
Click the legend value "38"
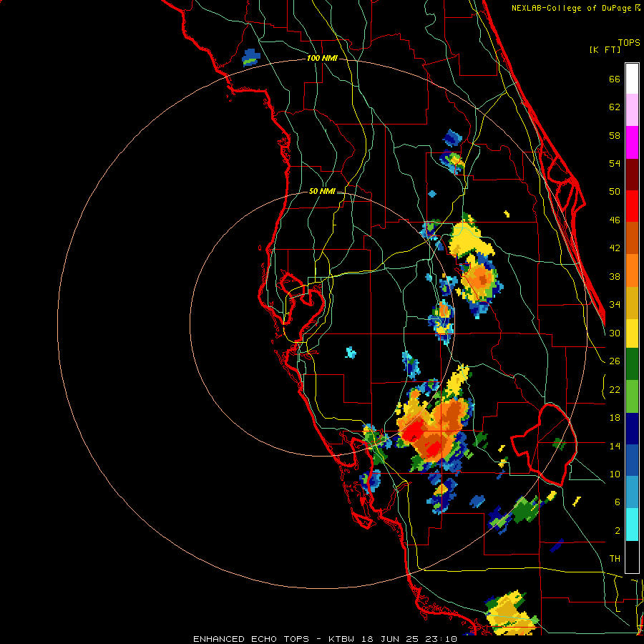615,276
